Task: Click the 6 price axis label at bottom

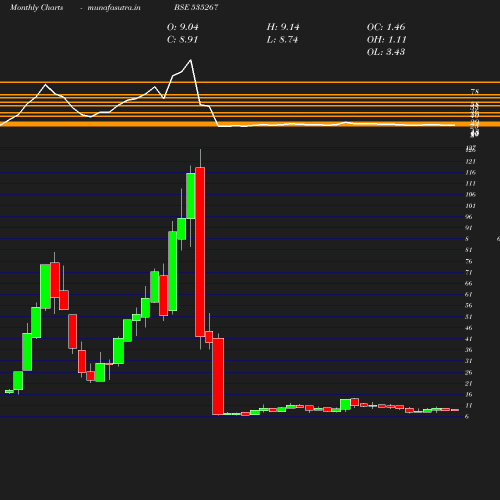Action: 467,417
